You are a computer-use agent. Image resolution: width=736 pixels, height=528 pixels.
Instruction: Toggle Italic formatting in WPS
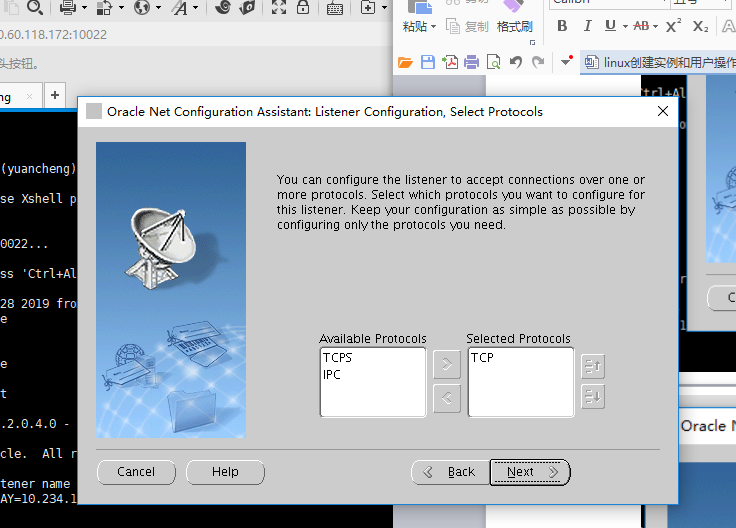tap(587, 26)
